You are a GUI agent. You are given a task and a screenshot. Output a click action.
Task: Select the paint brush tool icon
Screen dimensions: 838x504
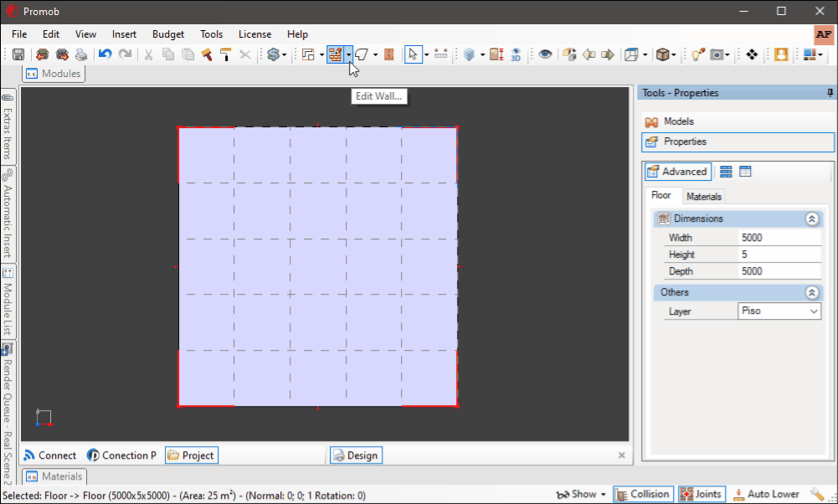206,54
